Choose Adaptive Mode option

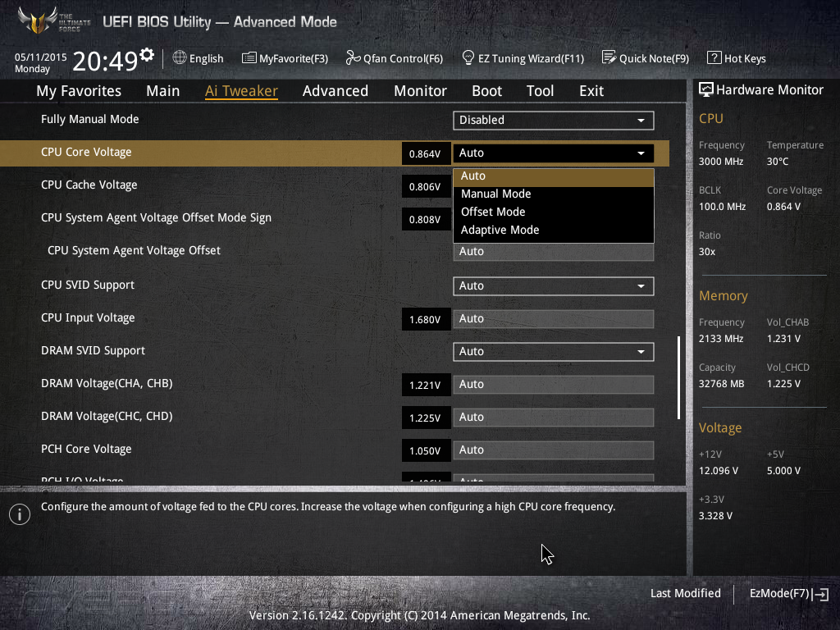pyautogui.click(x=554, y=231)
